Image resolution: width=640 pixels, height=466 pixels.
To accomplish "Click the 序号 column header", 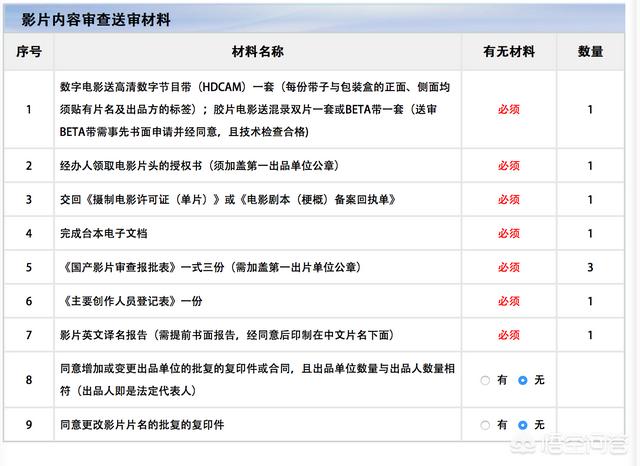I will pyautogui.click(x=29, y=51).
